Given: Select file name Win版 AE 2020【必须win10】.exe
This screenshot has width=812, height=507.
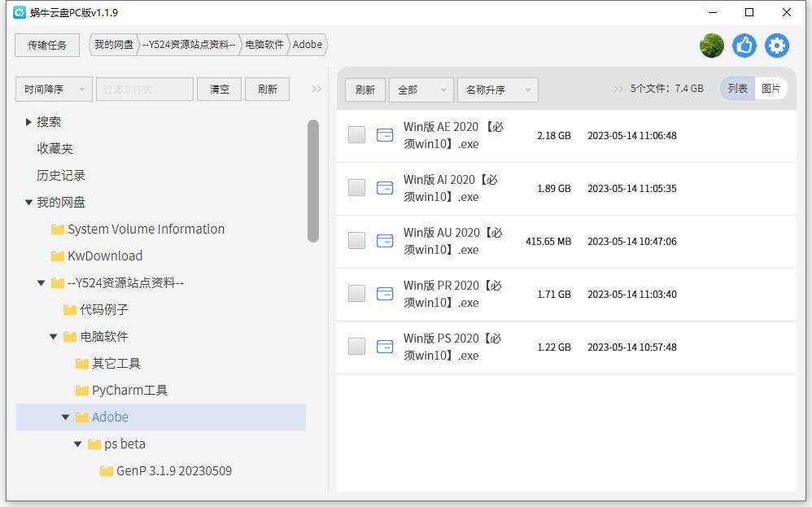Looking at the screenshot, I should [x=453, y=135].
